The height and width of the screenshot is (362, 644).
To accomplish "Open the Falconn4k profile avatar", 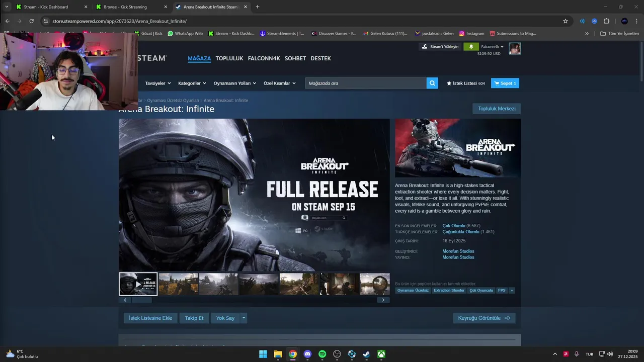I will (515, 48).
